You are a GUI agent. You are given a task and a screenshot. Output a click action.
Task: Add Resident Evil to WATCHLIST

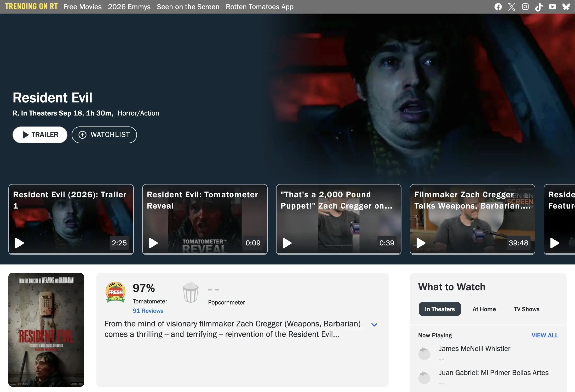point(104,135)
